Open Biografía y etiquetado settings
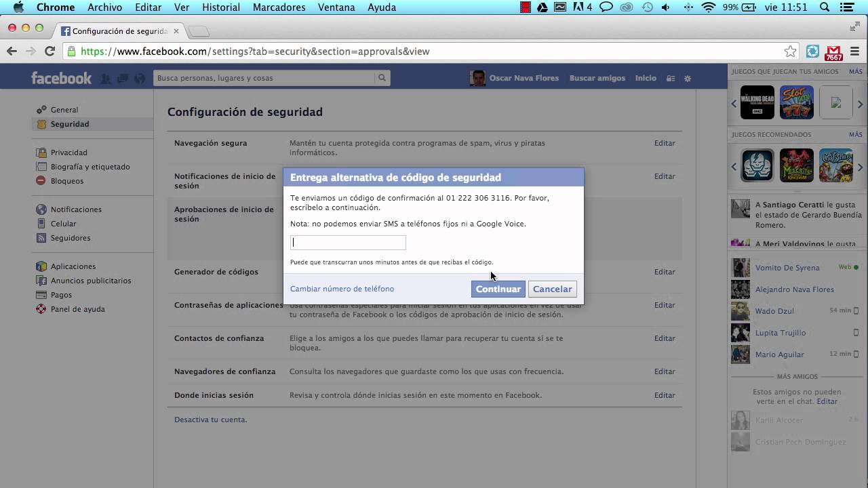The width and height of the screenshot is (868, 488). point(90,167)
